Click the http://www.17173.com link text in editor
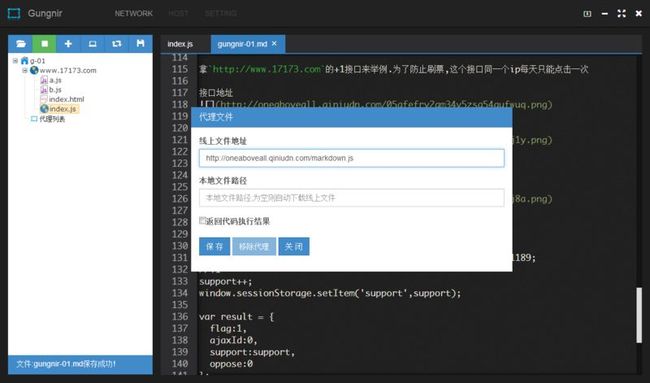This screenshot has width=650, height=383. coord(267,69)
